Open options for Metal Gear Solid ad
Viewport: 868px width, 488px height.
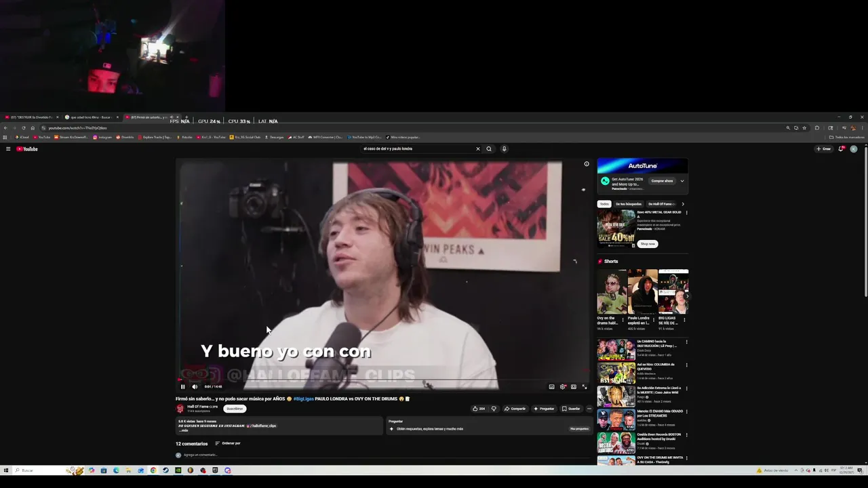(x=686, y=213)
